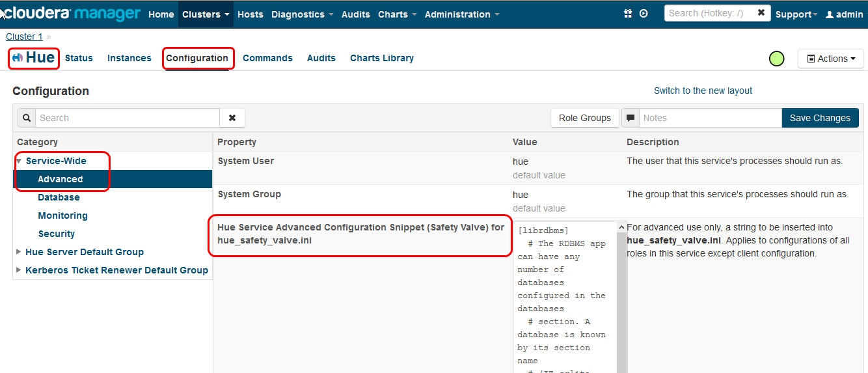Click the Save Changes button
Image resolution: width=868 pixels, height=373 pixels.
point(820,118)
